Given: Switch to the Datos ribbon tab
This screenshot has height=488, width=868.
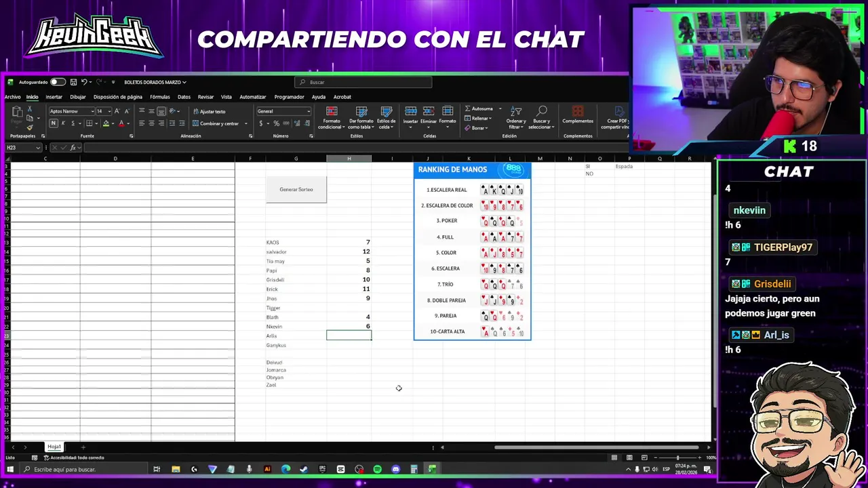Looking at the screenshot, I should tap(184, 97).
